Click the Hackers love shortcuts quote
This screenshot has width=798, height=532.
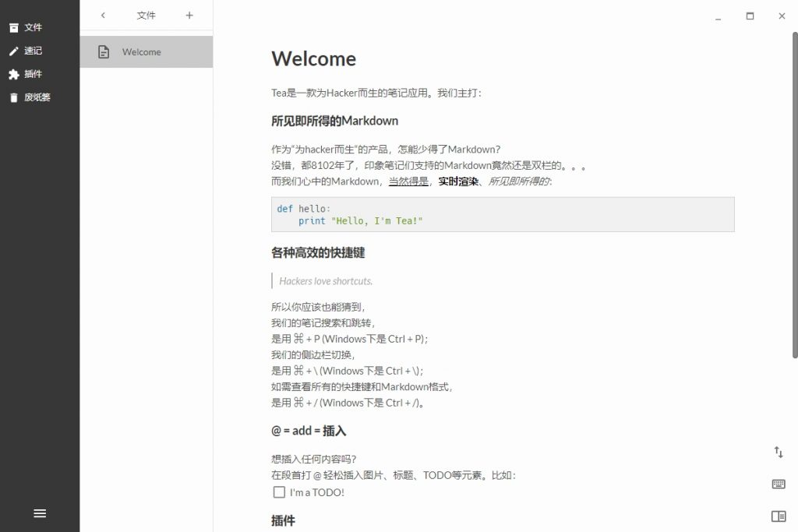(x=326, y=281)
